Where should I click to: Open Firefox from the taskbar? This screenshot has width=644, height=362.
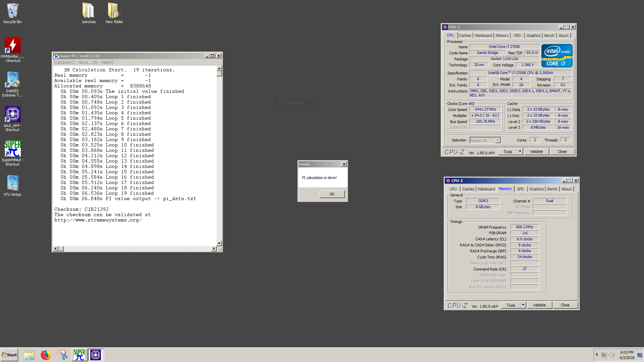point(46,355)
